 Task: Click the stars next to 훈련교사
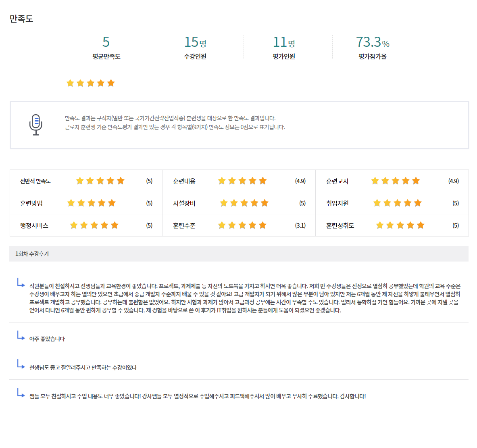395,181
